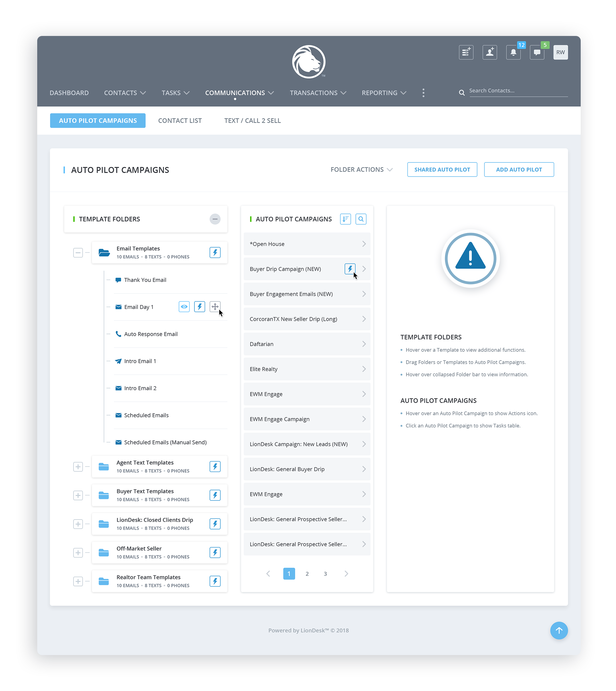This screenshot has width=616, height=691.
Task: Click the move handle icon for Email Day 1
Action: [x=215, y=307]
